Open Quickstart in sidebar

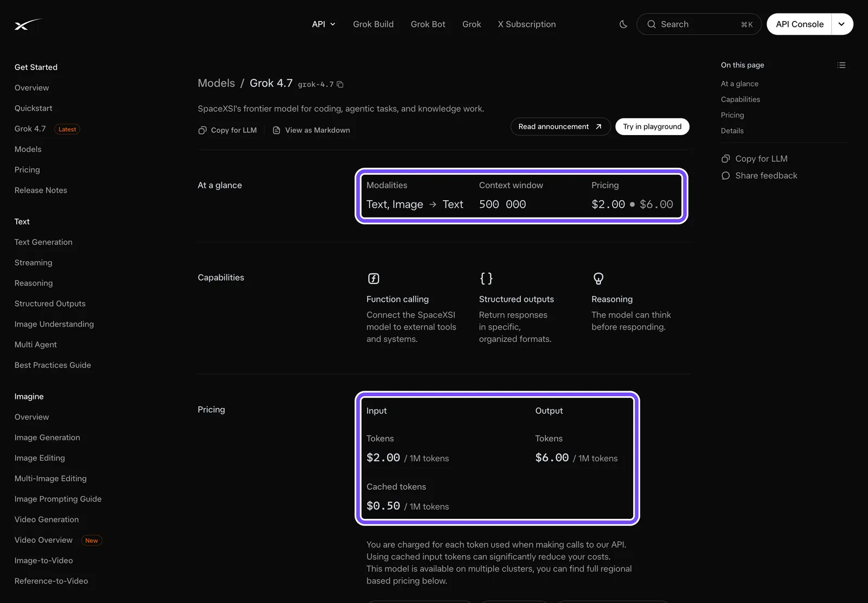(34, 108)
